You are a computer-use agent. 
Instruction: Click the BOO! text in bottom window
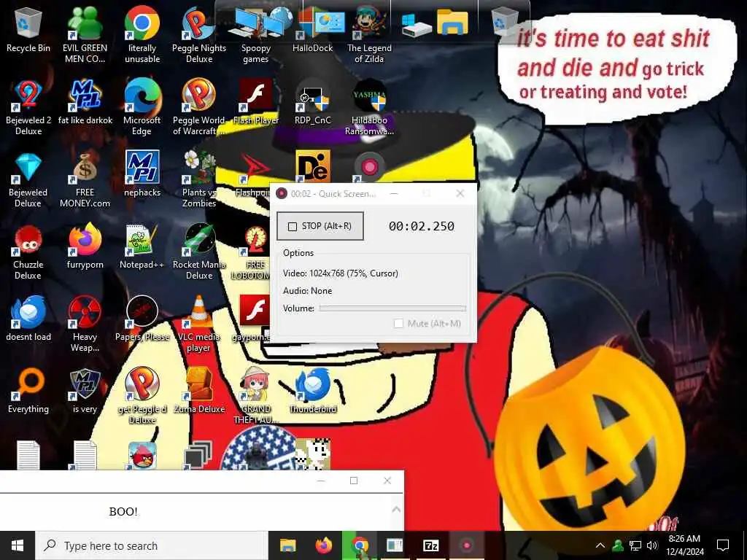pos(123,511)
